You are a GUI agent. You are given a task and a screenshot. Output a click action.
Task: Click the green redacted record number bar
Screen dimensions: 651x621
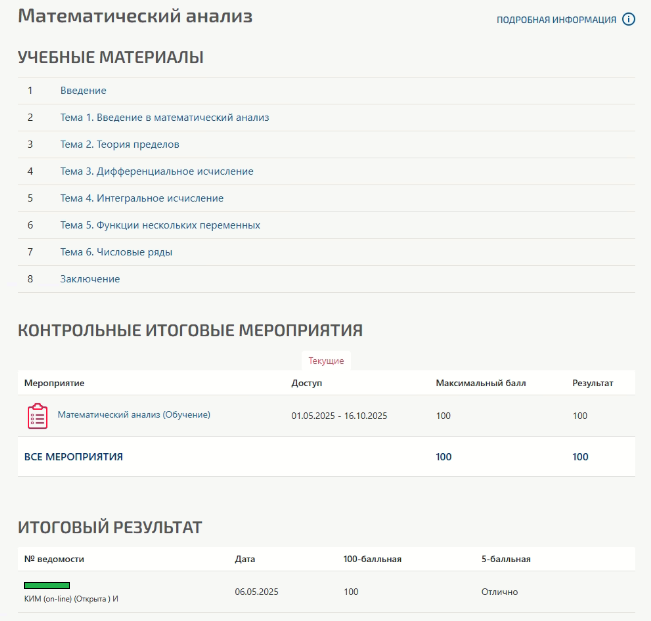pyautogui.click(x=47, y=585)
